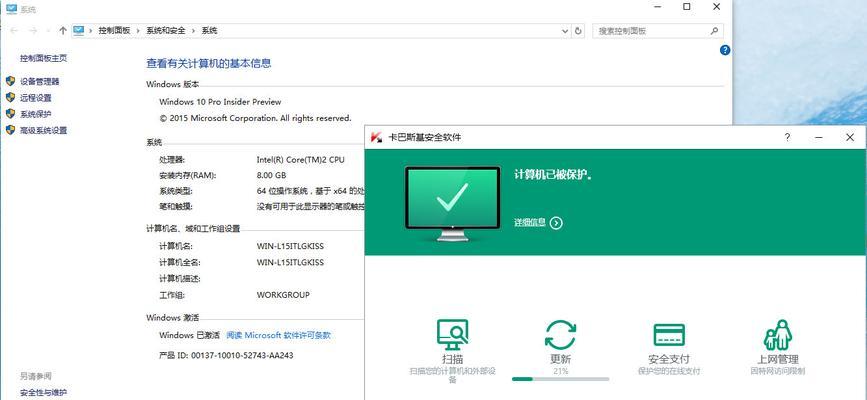
Task: Open recent locations dropdown next to forward arrow
Action: (48, 31)
